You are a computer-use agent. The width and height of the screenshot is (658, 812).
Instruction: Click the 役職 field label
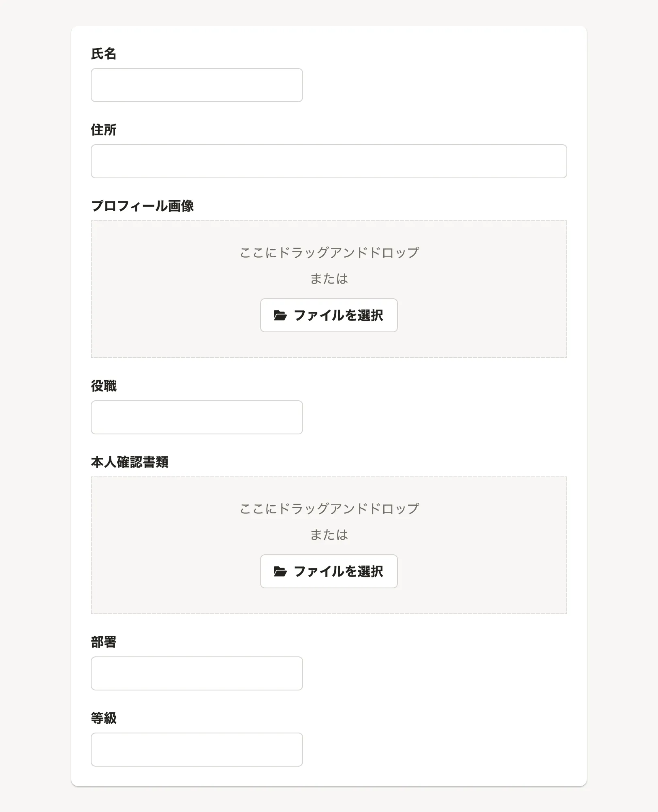click(104, 386)
